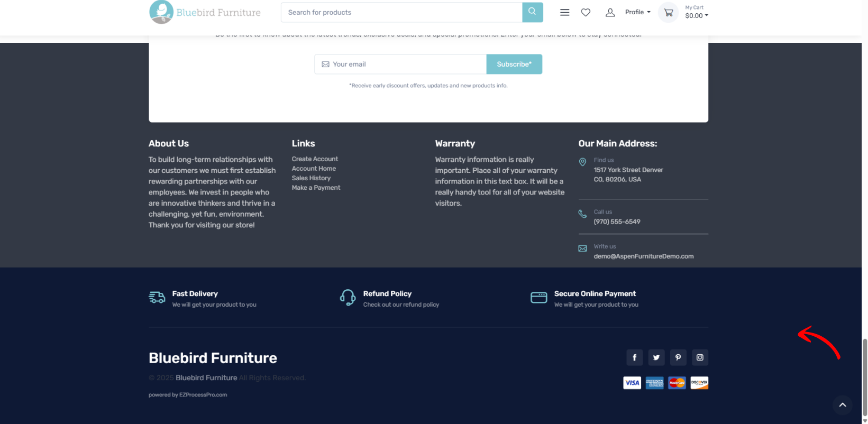Click the Your email input field
The image size is (868, 424).
click(x=400, y=64)
